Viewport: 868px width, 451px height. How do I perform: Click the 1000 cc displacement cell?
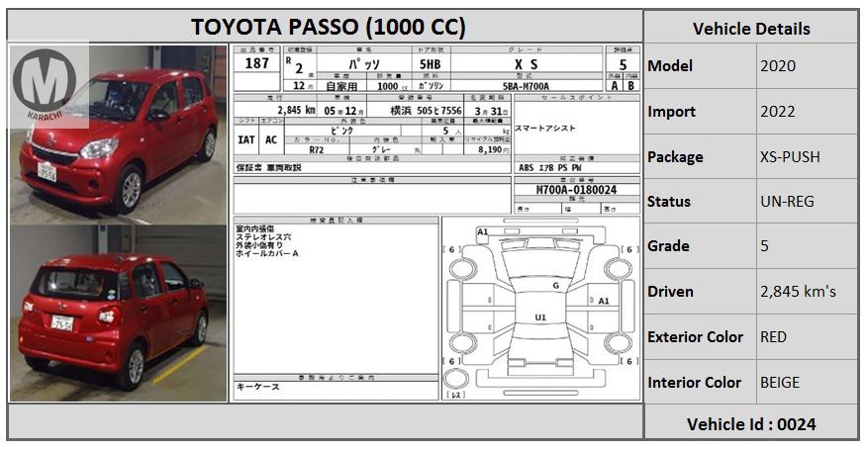(x=391, y=86)
